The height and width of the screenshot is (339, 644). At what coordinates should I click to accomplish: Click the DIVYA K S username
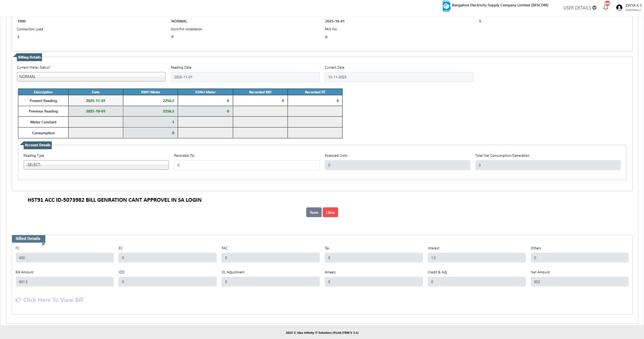pyautogui.click(x=633, y=6)
